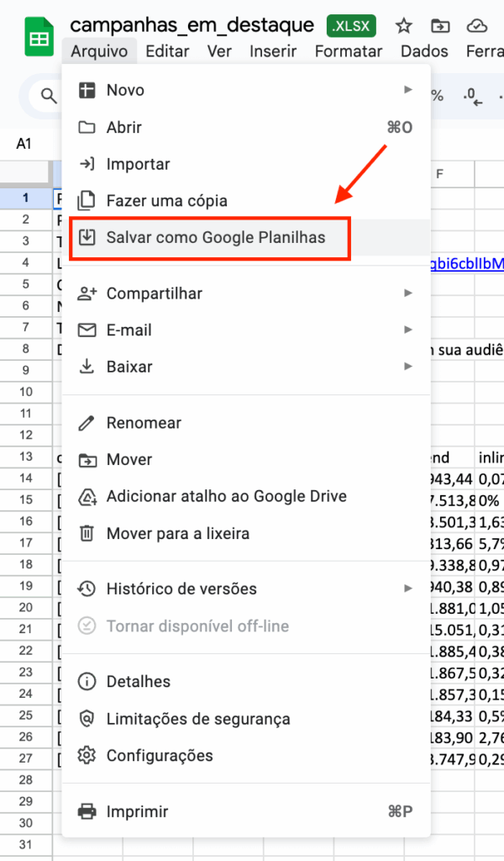504x861 pixels.
Task: Star the campanhas_em_destaque document
Action: (404, 25)
